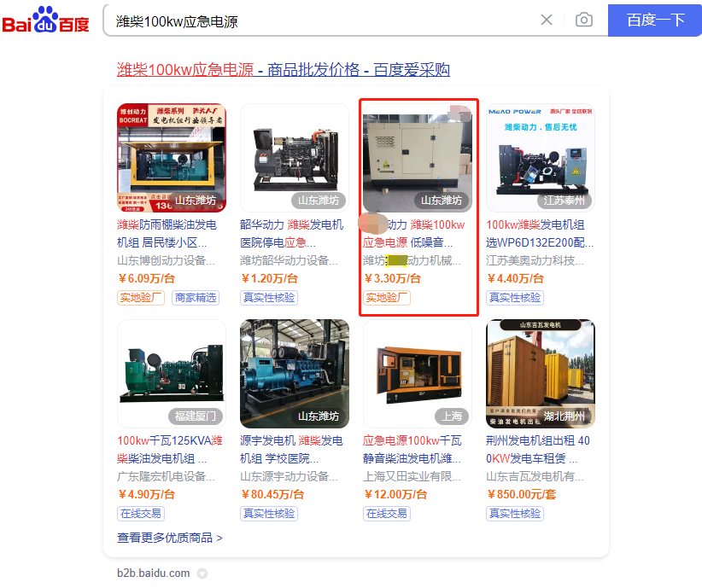Click the seller name 广东隆宏机电设备
Viewport: 702px width, 588px height.
point(166,476)
